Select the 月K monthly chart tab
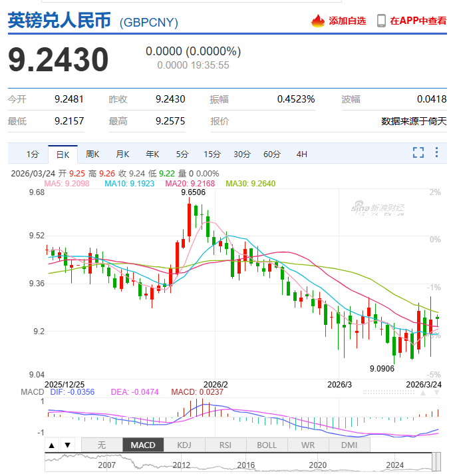449x476 pixels. click(x=122, y=154)
